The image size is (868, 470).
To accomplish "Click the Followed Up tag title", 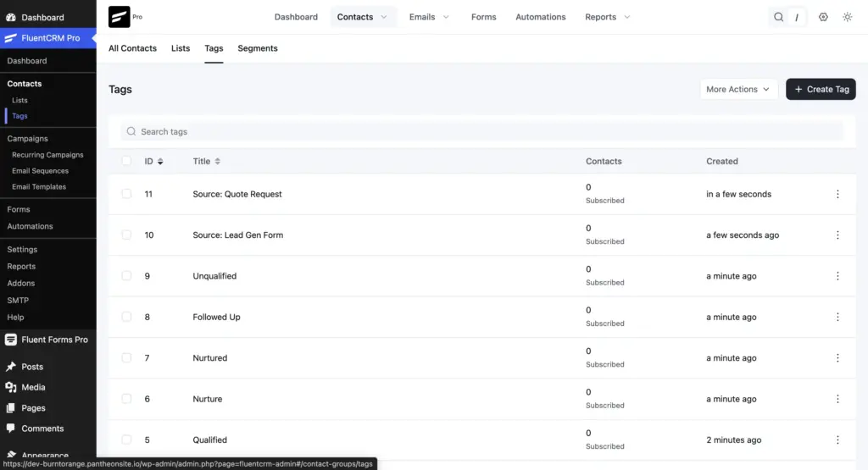I will tap(216, 317).
